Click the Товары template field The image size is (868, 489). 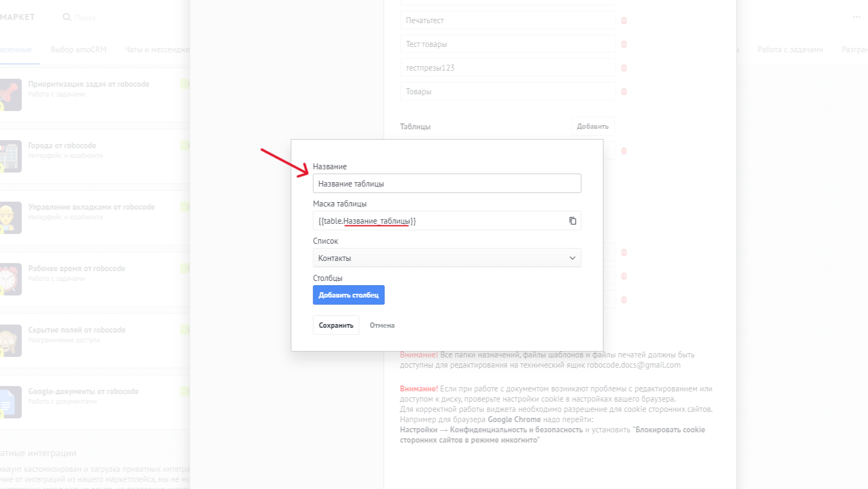click(x=508, y=92)
